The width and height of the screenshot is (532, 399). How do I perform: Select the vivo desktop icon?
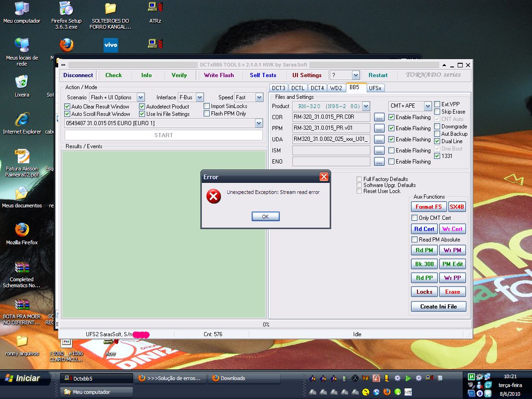[111, 45]
